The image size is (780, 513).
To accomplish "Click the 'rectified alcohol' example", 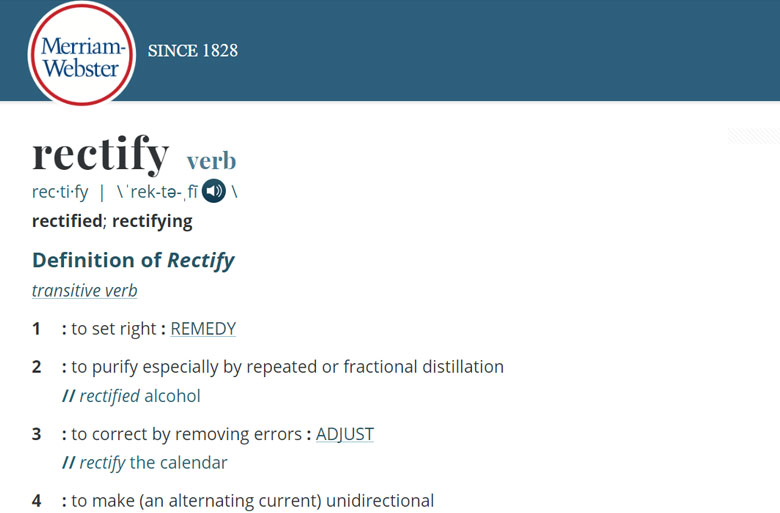I will 131,396.
